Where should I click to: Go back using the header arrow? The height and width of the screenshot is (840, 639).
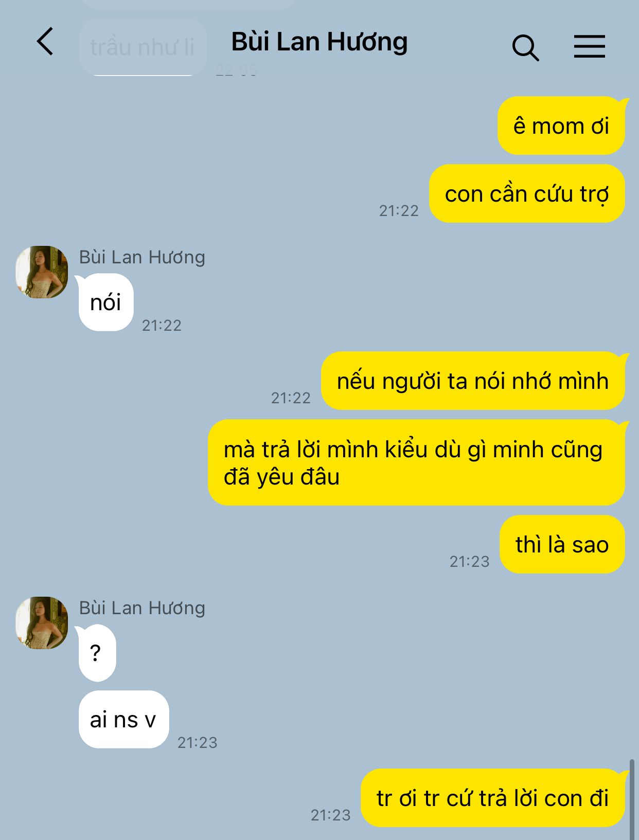click(x=45, y=42)
